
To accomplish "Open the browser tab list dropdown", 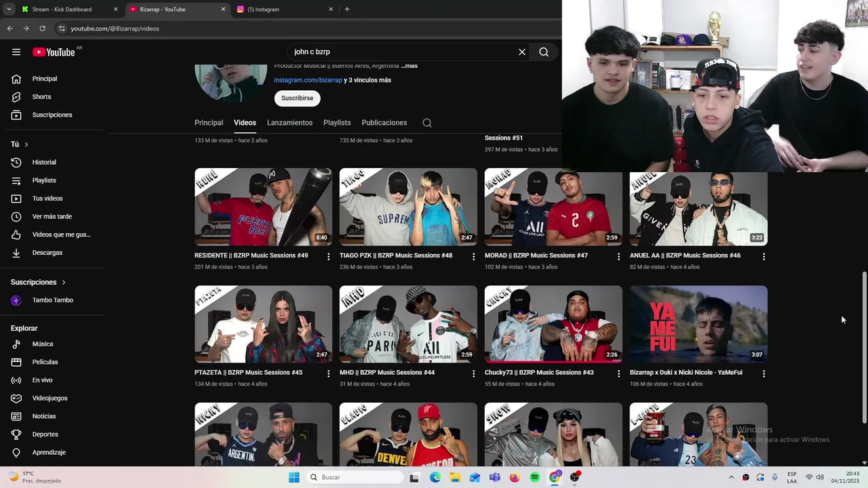I will pos(9,9).
